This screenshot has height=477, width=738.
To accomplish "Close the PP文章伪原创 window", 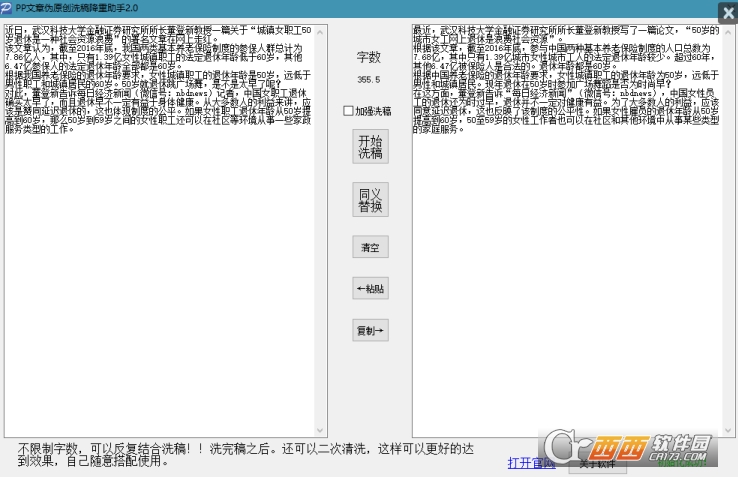I will 728,13.
